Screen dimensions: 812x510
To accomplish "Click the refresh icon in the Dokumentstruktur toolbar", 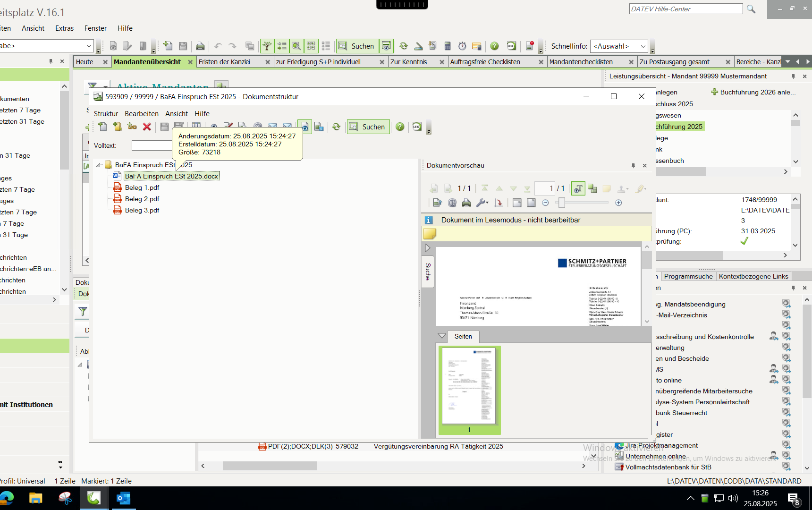I will coord(336,127).
